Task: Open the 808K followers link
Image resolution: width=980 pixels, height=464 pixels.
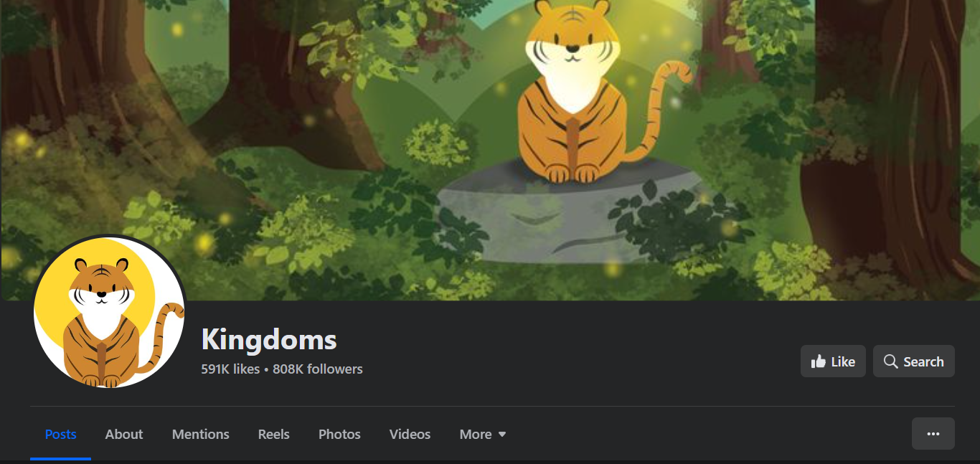Action: [x=318, y=369]
